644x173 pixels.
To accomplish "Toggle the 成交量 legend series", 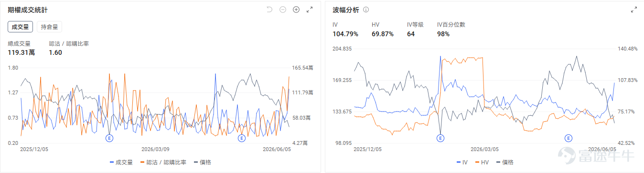I will pyautogui.click(x=121, y=163).
